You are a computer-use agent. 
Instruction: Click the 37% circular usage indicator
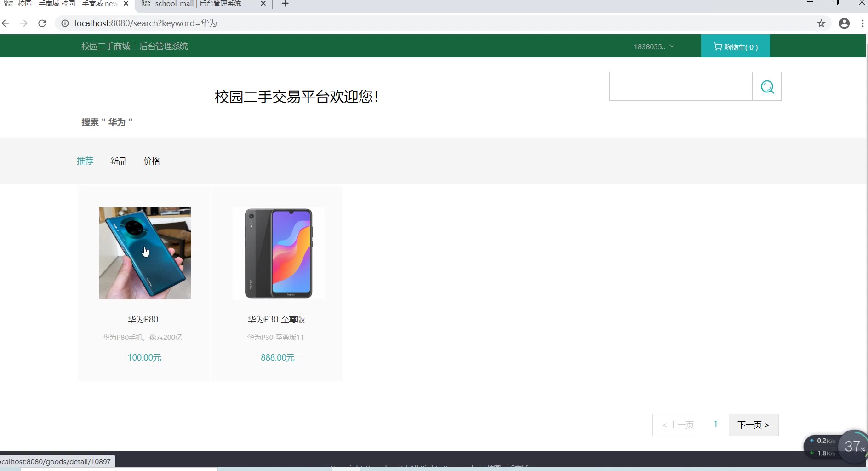tap(855, 446)
